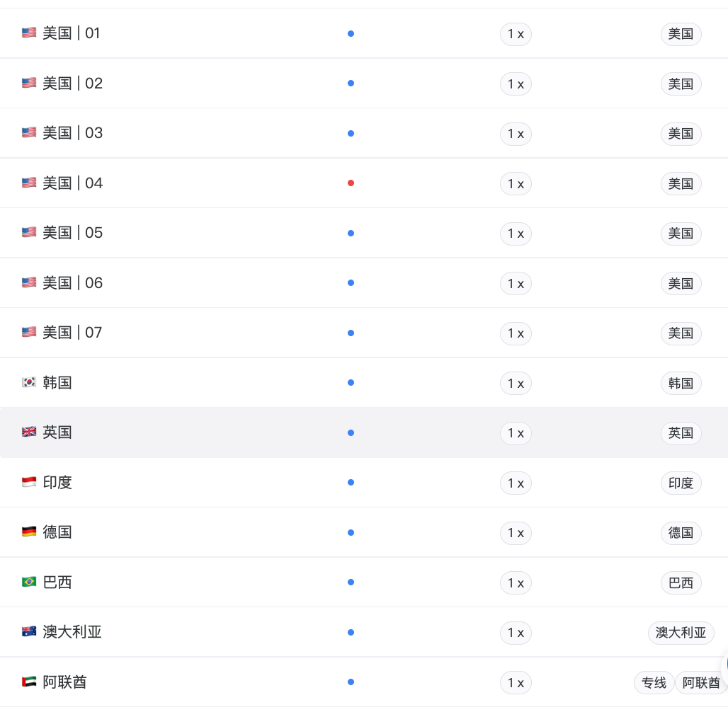Image resolution: width=728 pixels, height=712 pixels.
Task: Click the Brazil flag beside 巴西
Action: (x=29, y=582)
